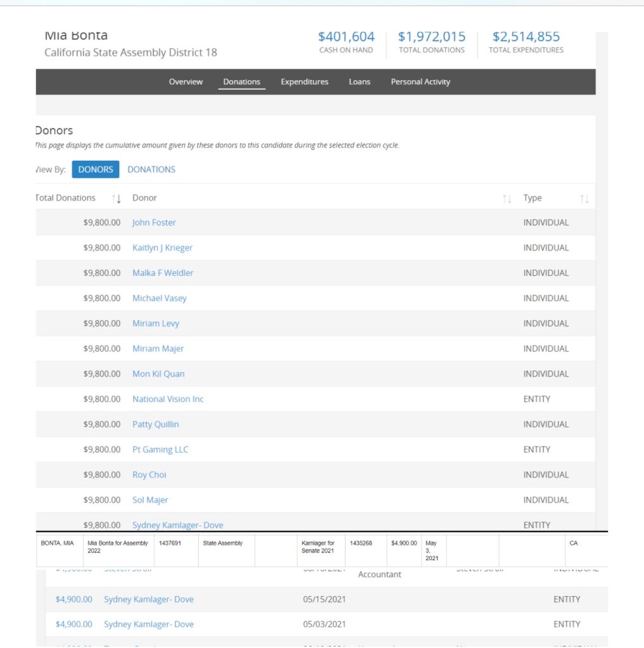The height and width of the screenshot is (648, 644).
Task: Click sort arrows beside Donor column
Action: (x=507, y=199)
